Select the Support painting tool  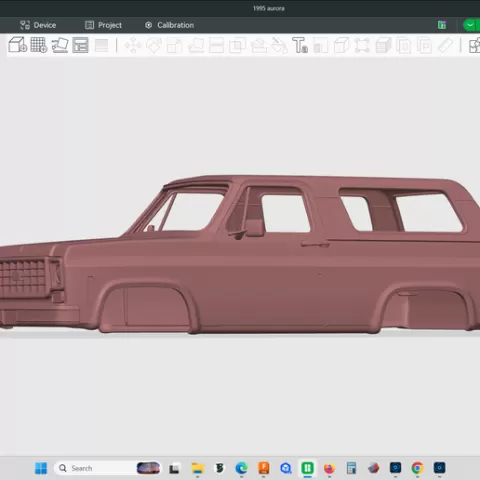click(x=258, y=46)
